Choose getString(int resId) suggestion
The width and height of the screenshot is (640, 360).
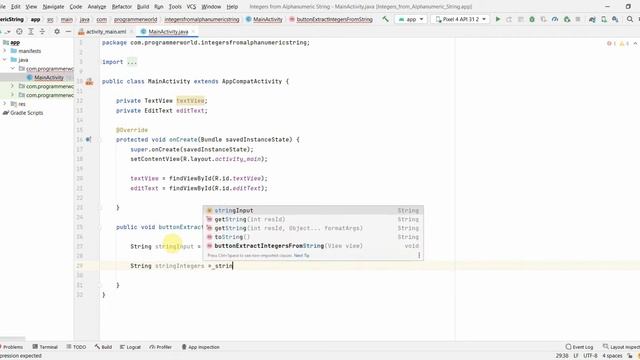pos(313,220)
